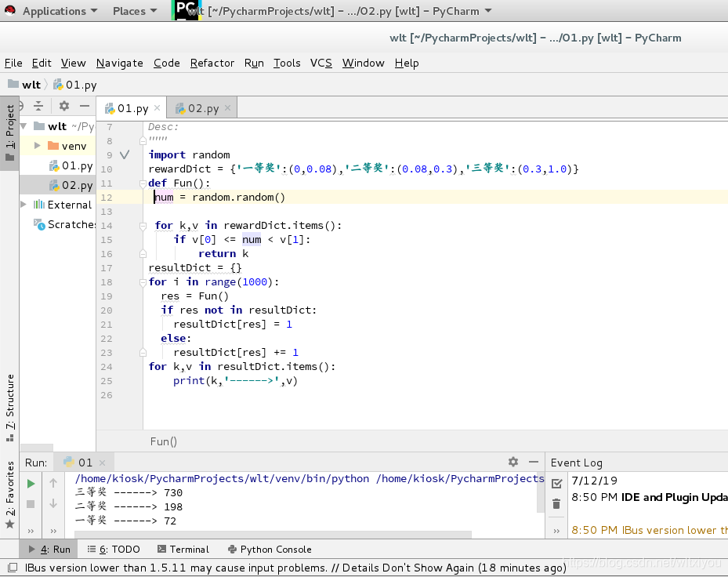Fold the docstring end at line 8

tap(143, 141)
